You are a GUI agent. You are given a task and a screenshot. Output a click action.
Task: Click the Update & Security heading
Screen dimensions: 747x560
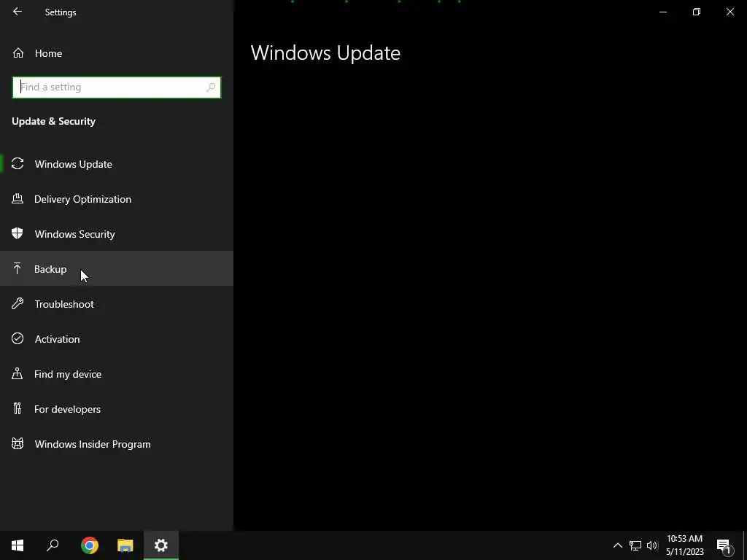pyautogui.click(x=53, y=121)
